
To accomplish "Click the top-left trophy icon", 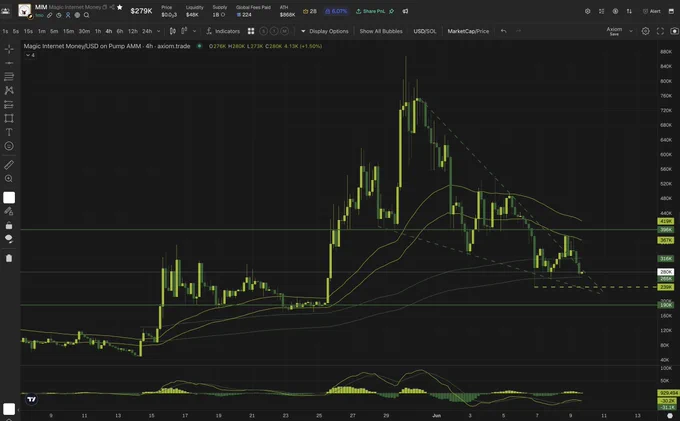I will point(5,11).
